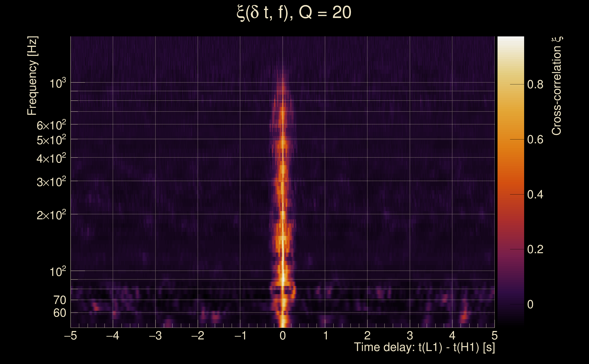Click the plot title ξ(δ t, f), Q = 20
The width and height of the screenshot is (589, 364).
[294, 13]
